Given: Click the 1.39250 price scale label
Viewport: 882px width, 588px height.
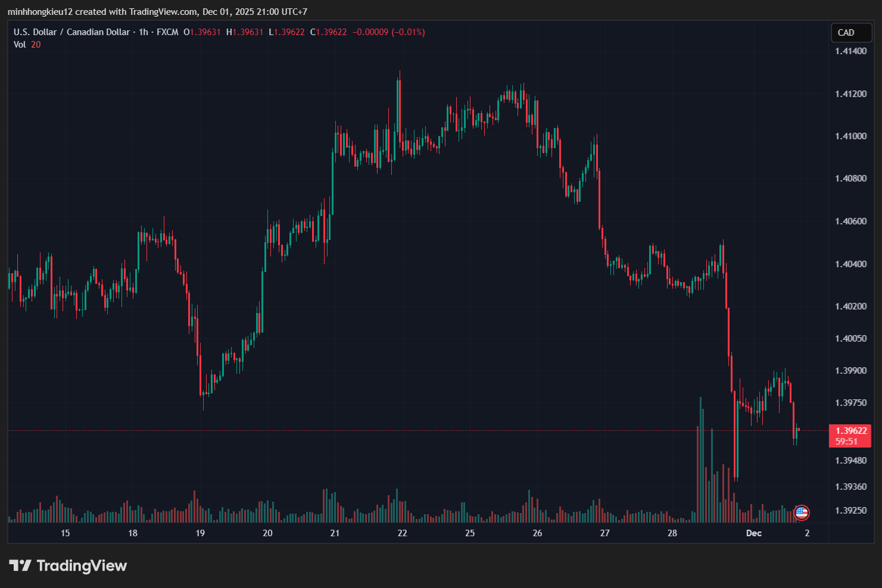Looking at the screenshot, I should point(850,511).
